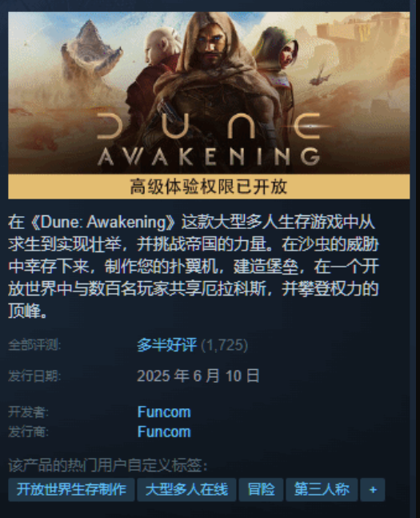Open the developer Funcom link
The width and height of the screenshot is (420, 518).
point(164,412)
